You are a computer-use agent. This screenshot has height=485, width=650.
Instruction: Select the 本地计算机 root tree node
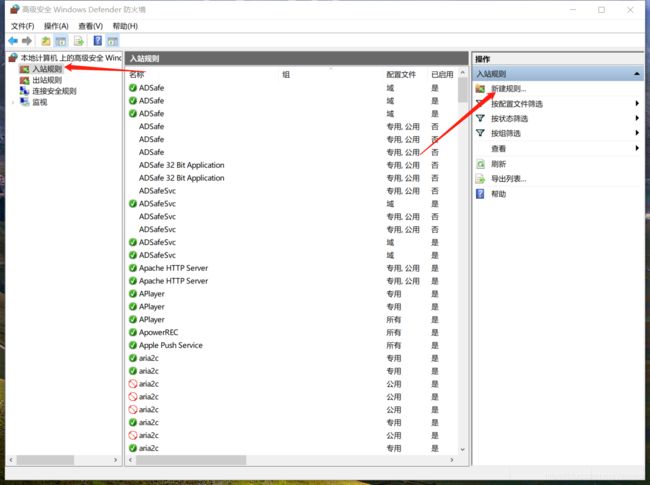(71, 58)
